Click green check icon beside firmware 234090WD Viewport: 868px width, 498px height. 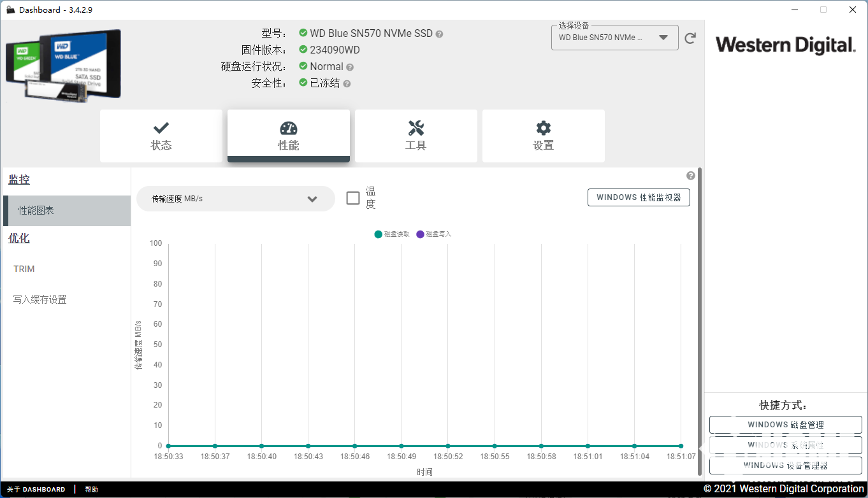tap(303, 50)
